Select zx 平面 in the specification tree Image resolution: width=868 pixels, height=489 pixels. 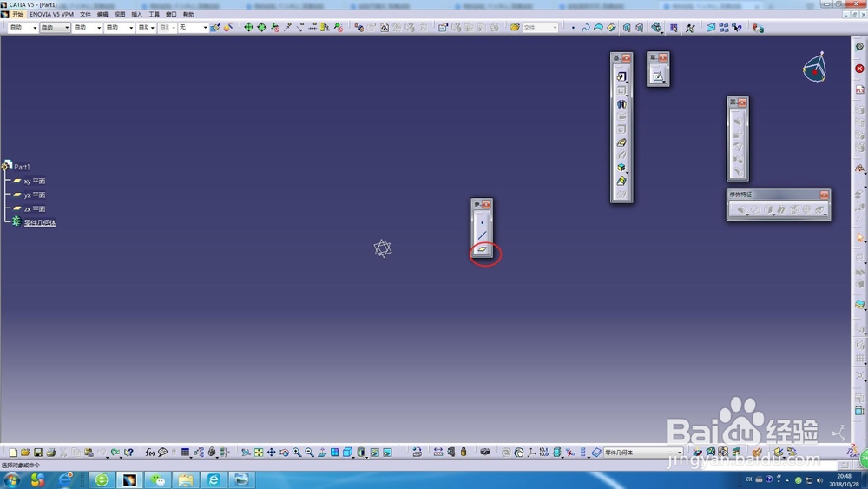(35, 208)
